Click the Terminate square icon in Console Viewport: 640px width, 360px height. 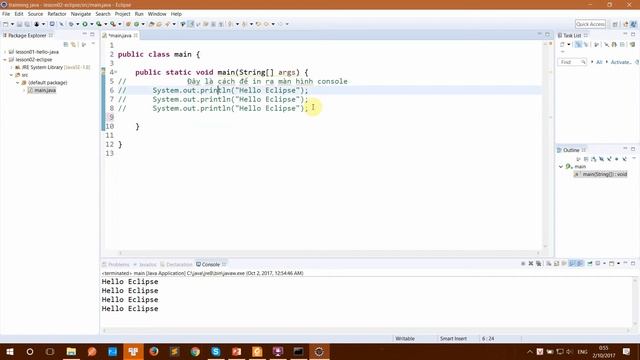[x=523, y=264]
